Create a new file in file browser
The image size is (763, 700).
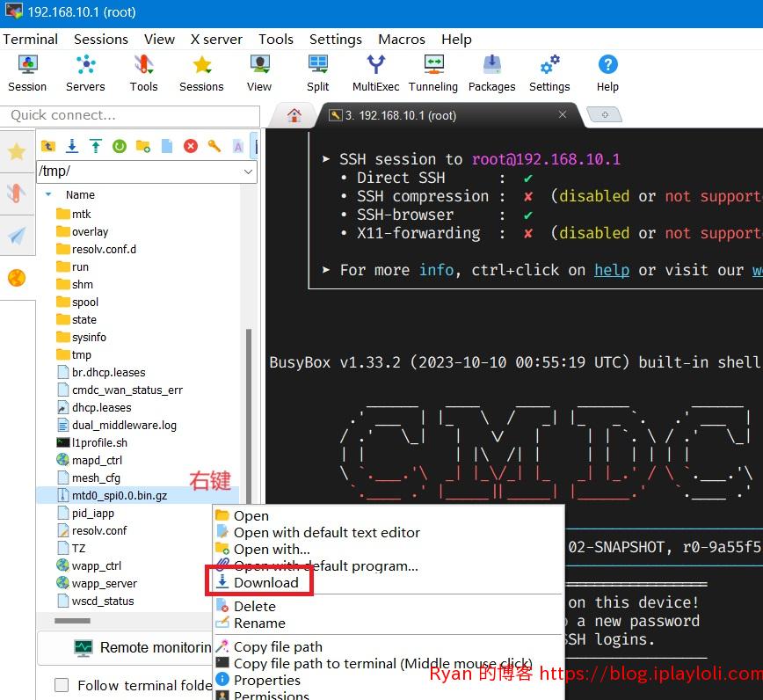pyautogui.click(x=167, y=146)
